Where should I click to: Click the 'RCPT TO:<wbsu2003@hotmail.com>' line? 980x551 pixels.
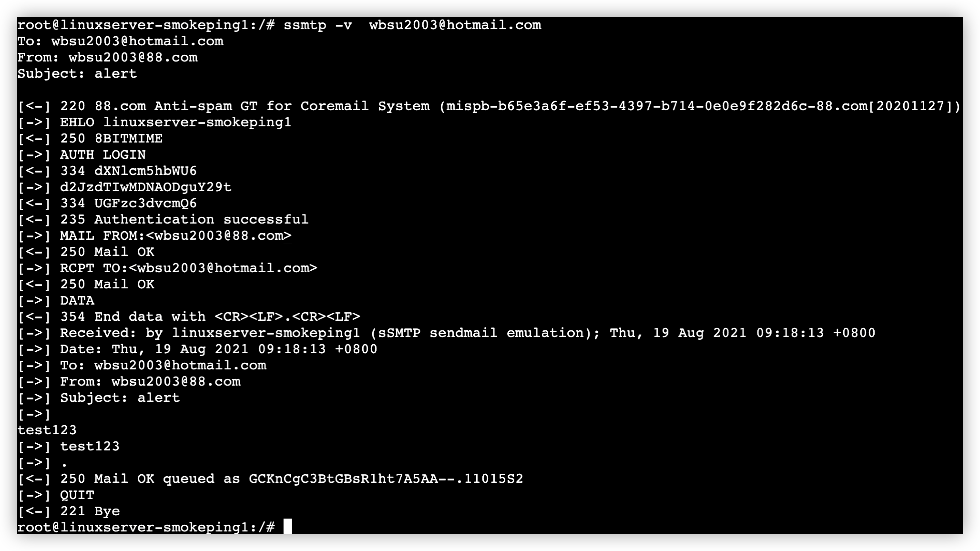(x=188, y=268)
